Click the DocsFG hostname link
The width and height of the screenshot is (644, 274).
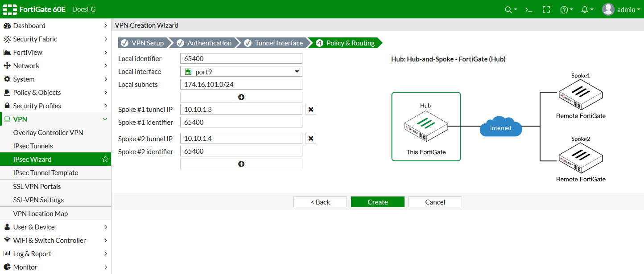84,9
